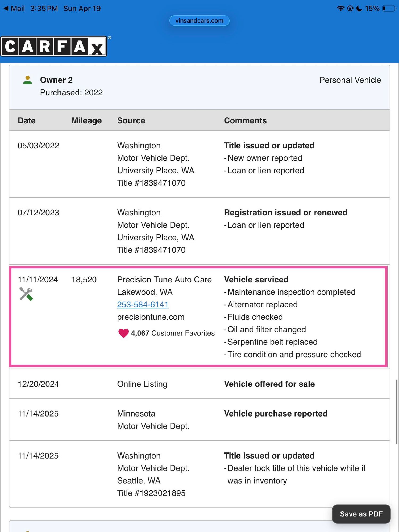The image size is (399, 532).
Task: Tap the Personal Vehicle label
Action: point(350,80)
